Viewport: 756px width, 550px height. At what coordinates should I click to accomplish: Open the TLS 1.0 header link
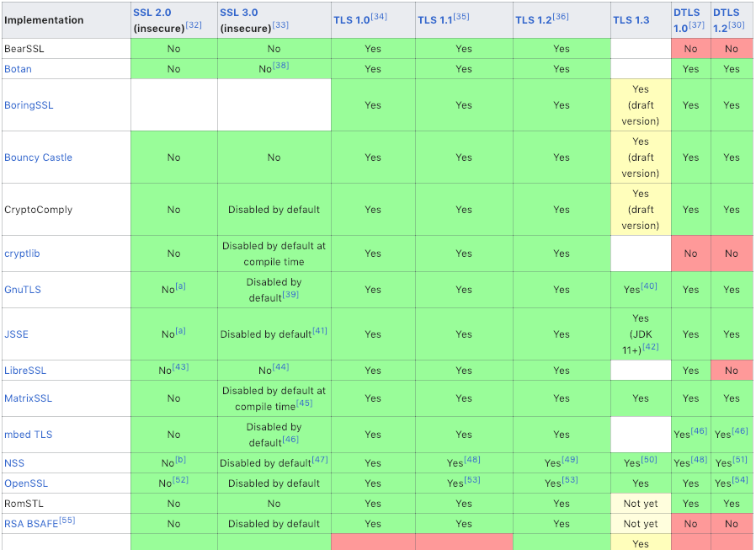click(352, 20)
